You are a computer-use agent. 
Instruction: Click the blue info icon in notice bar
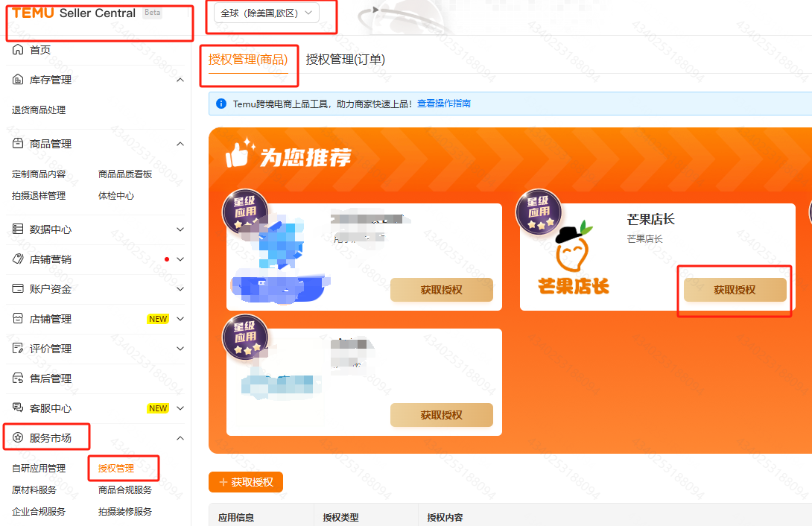coord(221,104)
